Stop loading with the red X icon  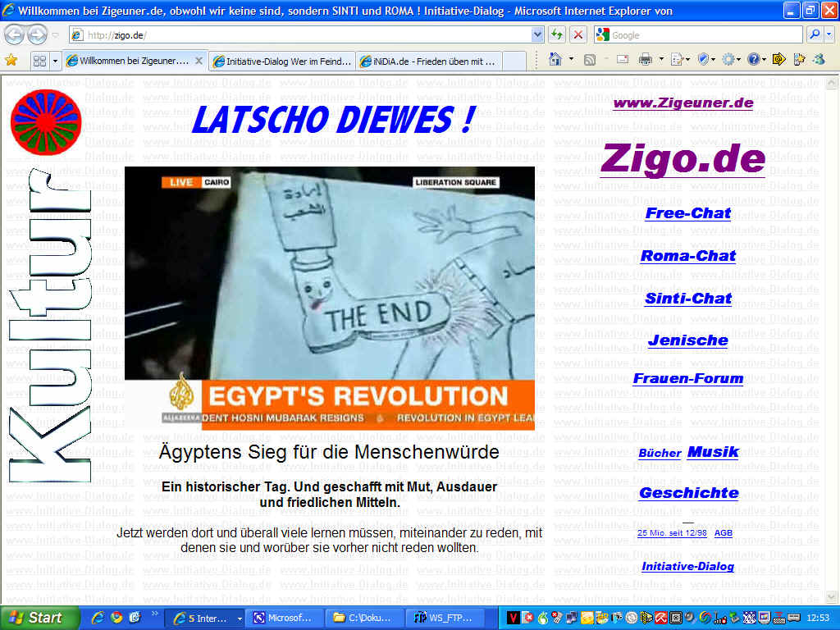coord(578,34)
